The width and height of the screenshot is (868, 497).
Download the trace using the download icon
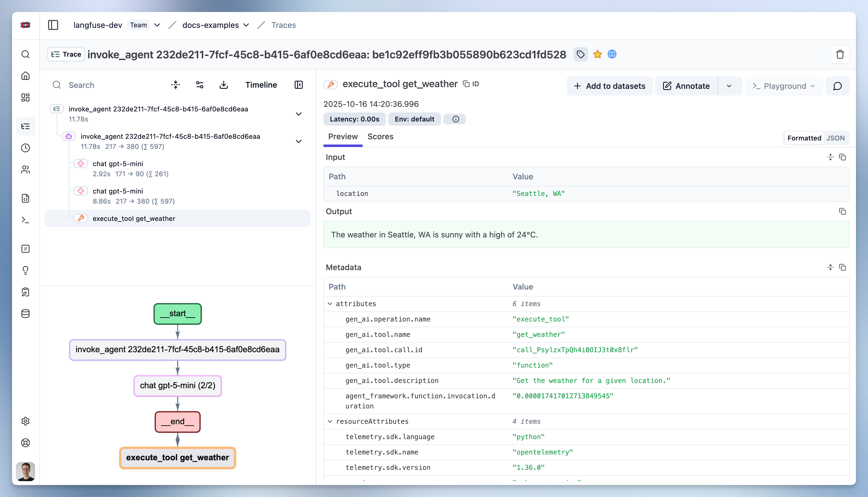(224, 85)
